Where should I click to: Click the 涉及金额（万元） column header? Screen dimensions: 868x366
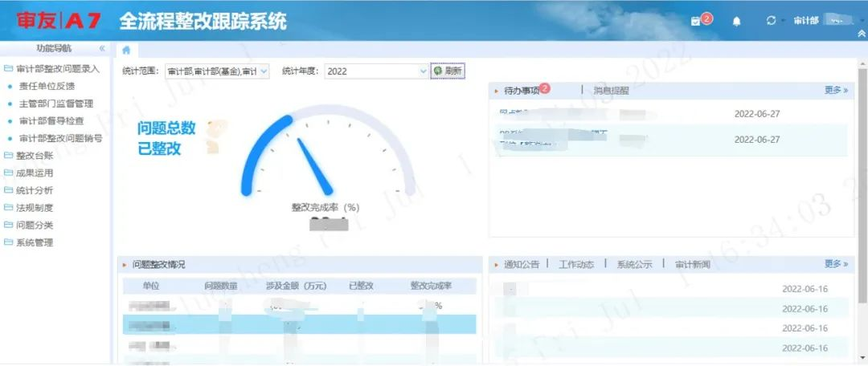[296, 286]
